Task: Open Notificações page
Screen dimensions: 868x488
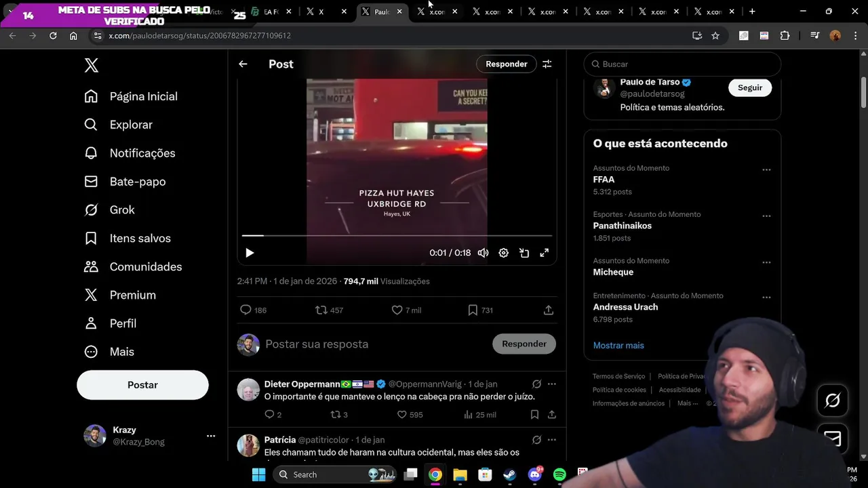Action: click(130, 153)
